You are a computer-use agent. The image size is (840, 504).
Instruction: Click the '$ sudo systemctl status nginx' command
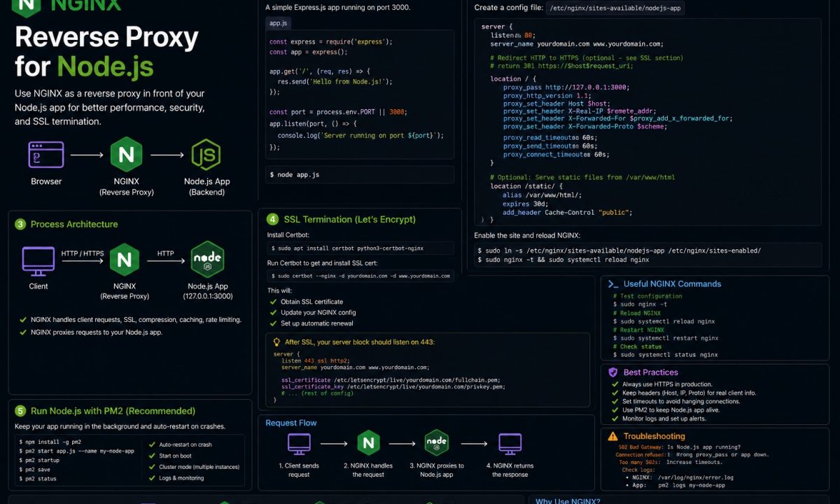click(x=666, y=355)
